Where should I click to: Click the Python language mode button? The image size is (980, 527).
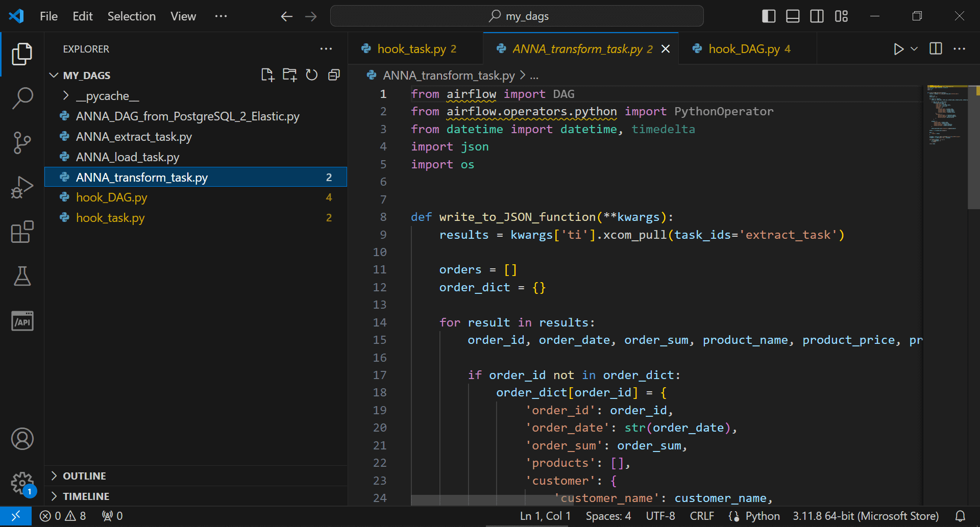point(762,516)
